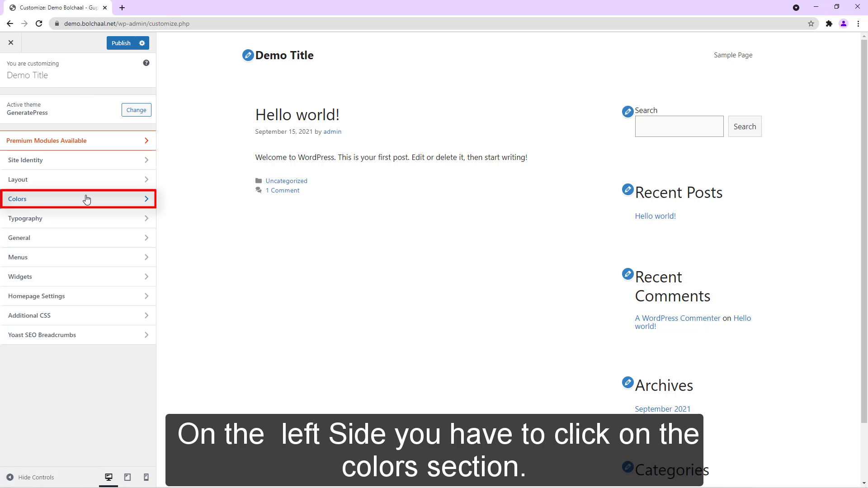Viewport: 868px width, 488px height.
Task: Expand Site Identity section
Action: coord(78,160)
